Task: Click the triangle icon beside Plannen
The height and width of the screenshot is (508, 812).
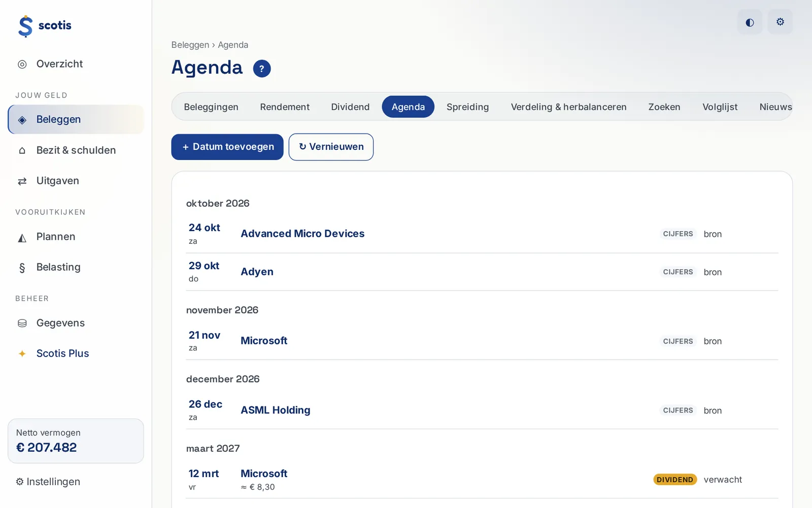Action: point(22,237)
